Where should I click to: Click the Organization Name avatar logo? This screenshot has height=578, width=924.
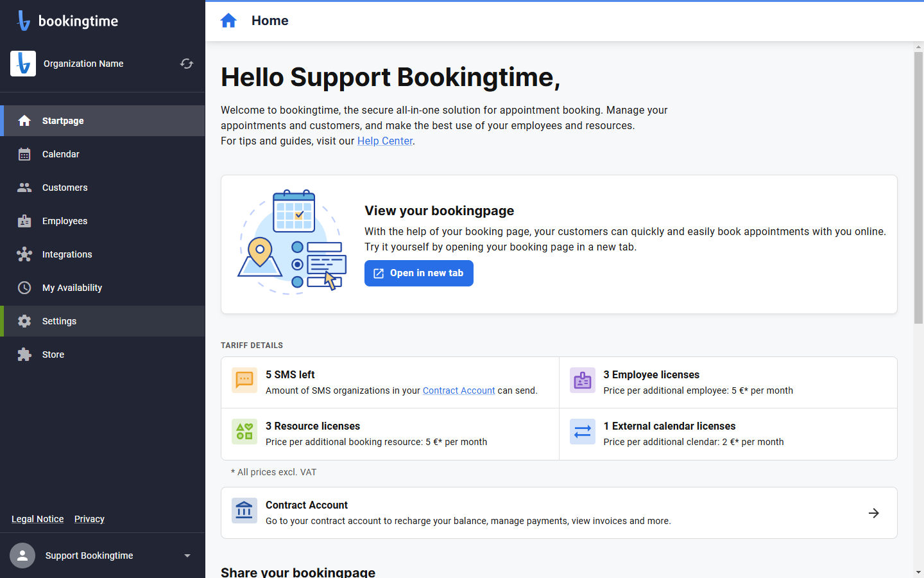(x=23, y=64)
